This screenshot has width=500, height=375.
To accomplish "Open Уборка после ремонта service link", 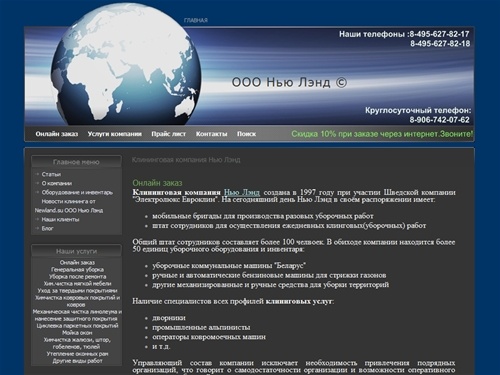I will click(x=77, y=277).
